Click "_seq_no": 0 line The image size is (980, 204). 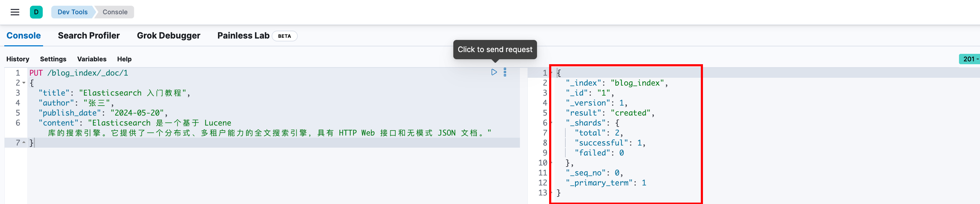point(594,173)
